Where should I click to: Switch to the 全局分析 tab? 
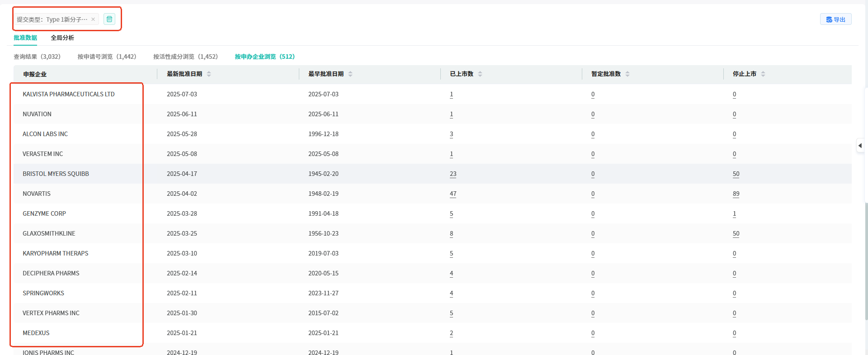62,38
